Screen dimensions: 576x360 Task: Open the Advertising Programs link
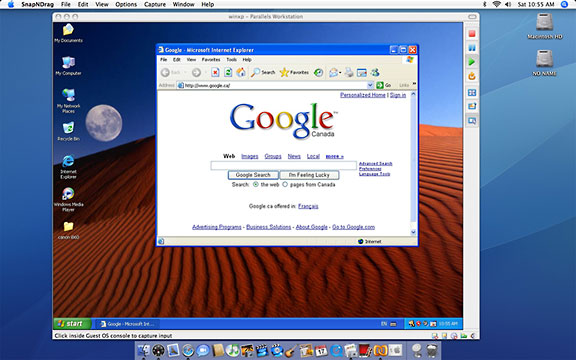tap(217, 227)
